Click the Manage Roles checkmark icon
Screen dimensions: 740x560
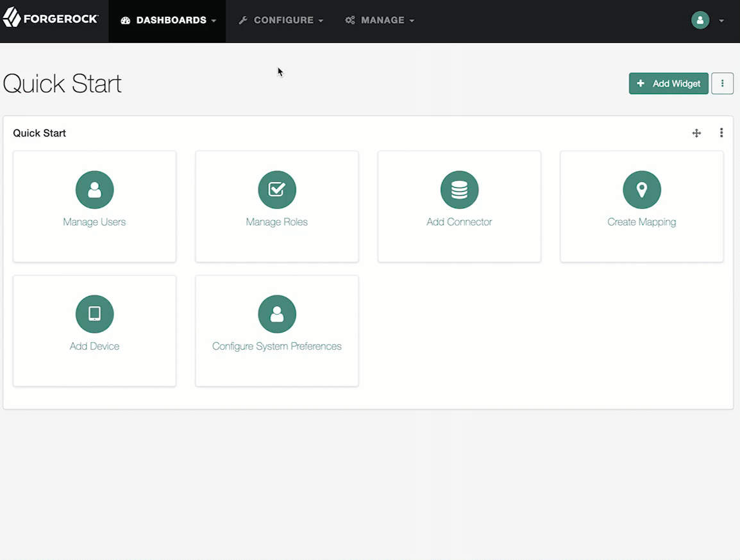click(276, 190)
